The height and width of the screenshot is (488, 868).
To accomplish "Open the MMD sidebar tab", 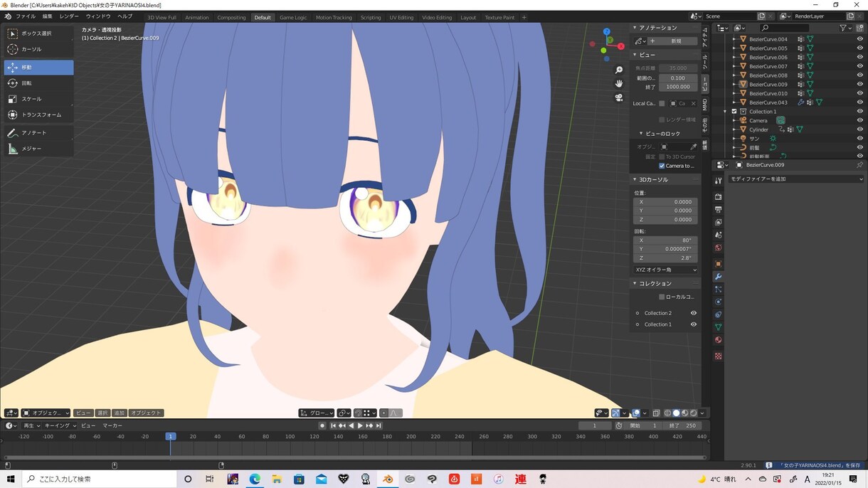I will 705,105.
